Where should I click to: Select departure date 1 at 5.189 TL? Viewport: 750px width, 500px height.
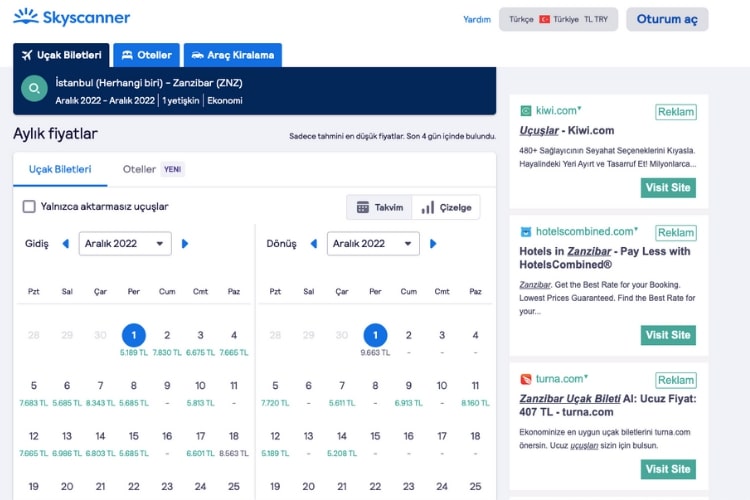tap(134, 341)
